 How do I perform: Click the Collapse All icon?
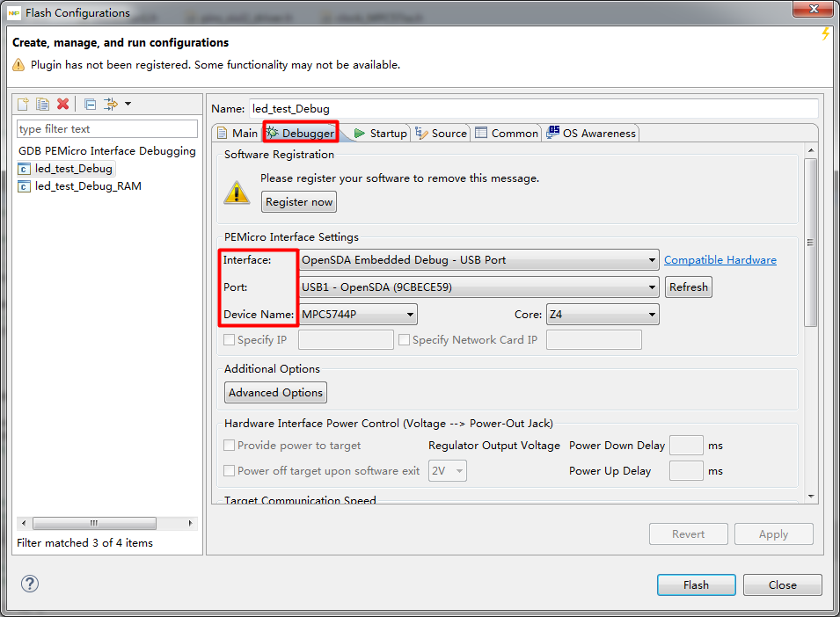[x=91, y=104]
